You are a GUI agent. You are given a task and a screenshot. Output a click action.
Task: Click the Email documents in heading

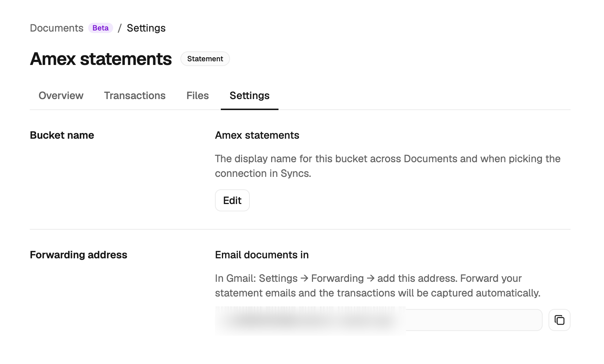tap(262, 255)
